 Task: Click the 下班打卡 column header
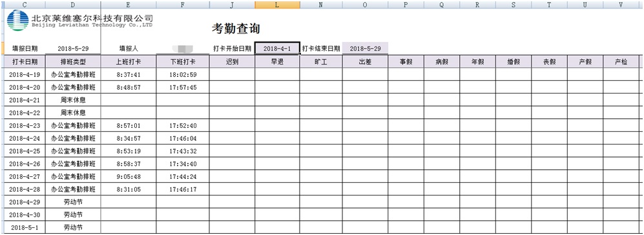coord(183,61)
